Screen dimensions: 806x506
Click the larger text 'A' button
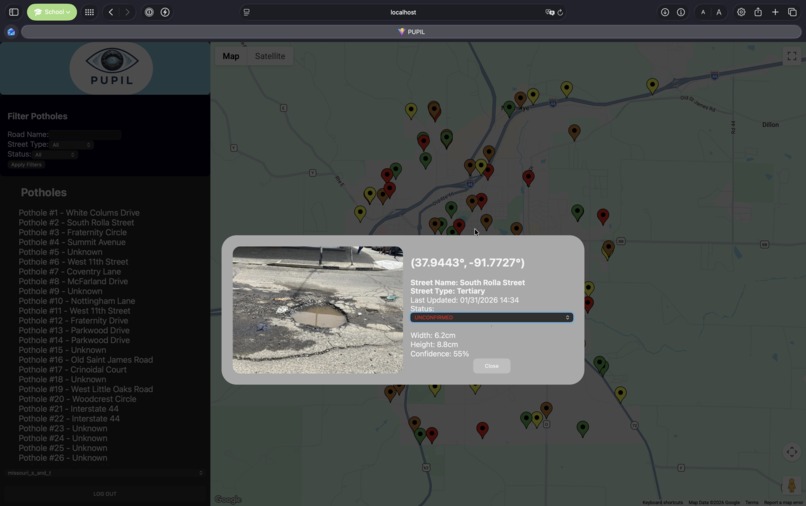click(x=719, y=12)
